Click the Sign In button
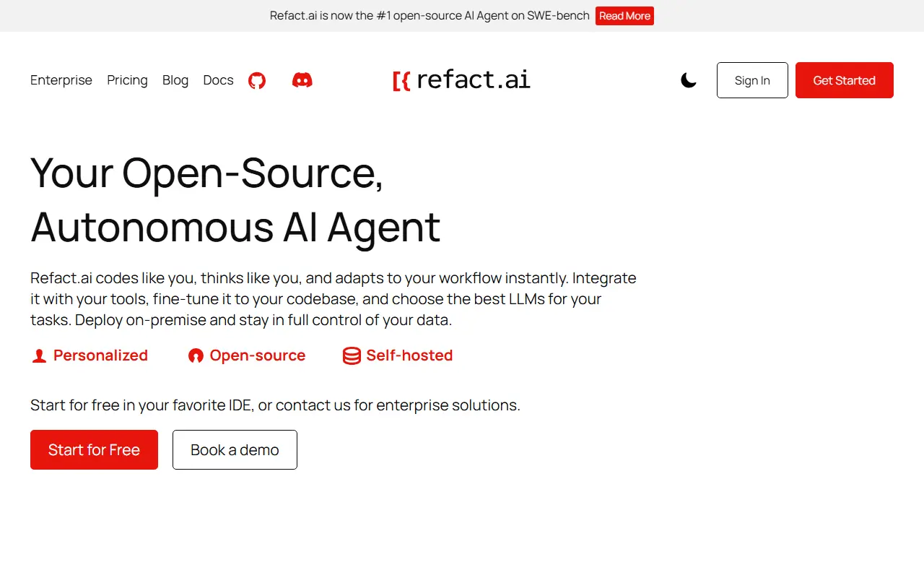Screen dimensions: 924x578 point(751,80)
